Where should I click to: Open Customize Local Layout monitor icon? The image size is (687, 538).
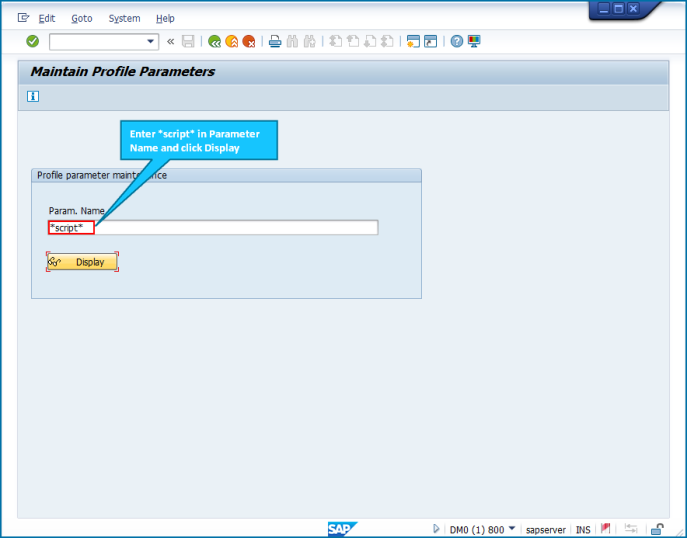474,42
